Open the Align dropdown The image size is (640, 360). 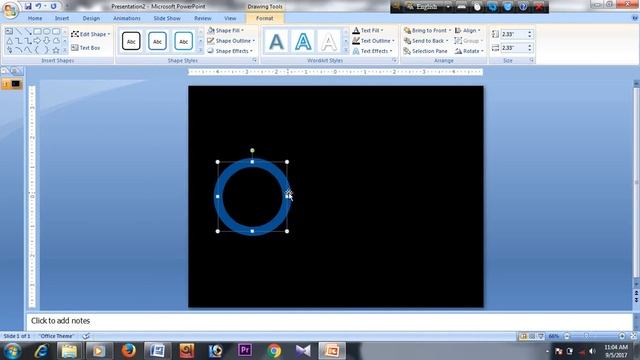(x=467, y=31)
